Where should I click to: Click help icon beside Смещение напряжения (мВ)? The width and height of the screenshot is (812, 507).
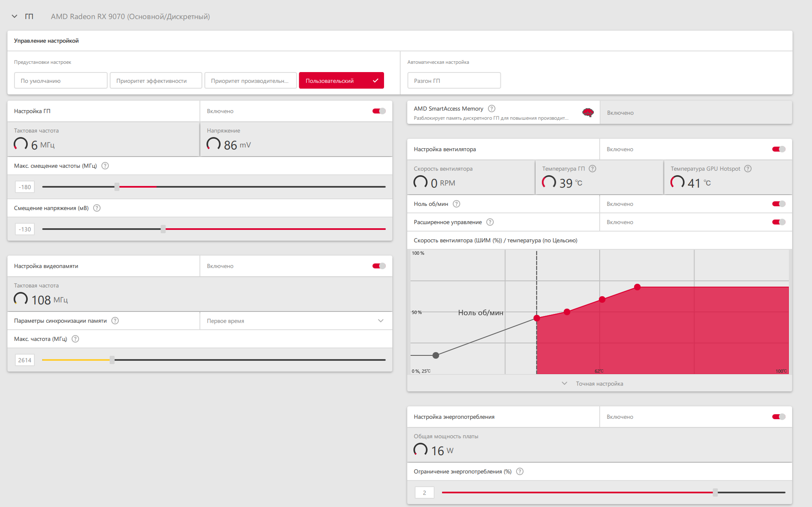[x=97, y=208]
